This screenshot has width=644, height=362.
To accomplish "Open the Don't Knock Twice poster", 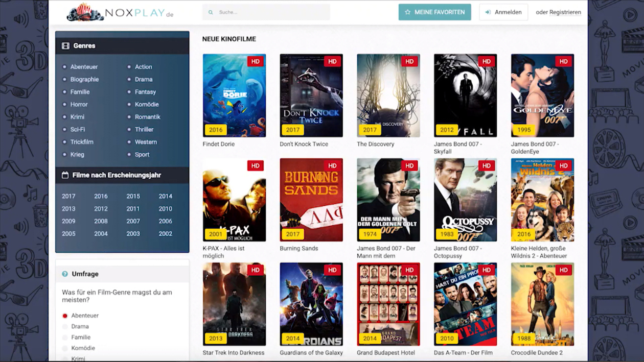I will click(x=311, y=95).
